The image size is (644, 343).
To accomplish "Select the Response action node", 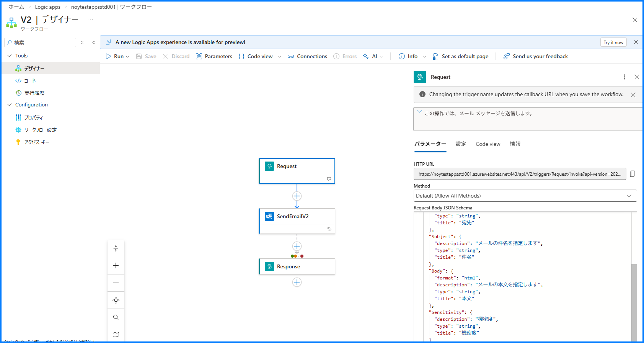I will coord(297,266).
